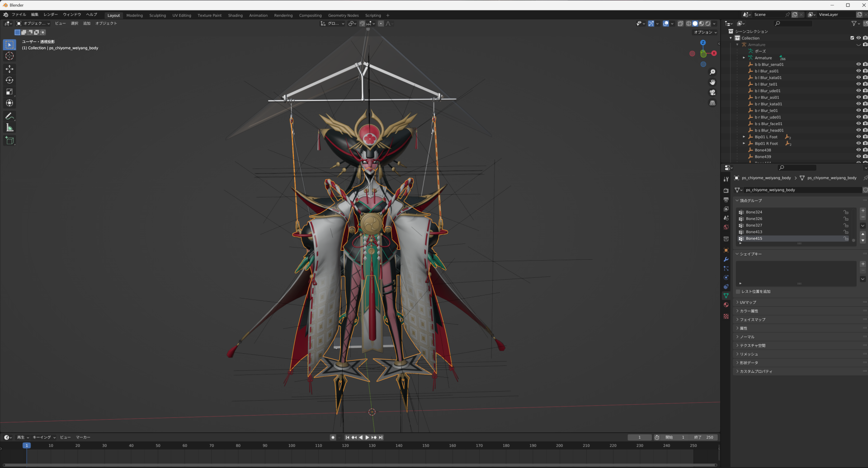This screenshot has height=468, width=868.
Task: Activate the Rotate tool
Action: click(x=9, y=80)
